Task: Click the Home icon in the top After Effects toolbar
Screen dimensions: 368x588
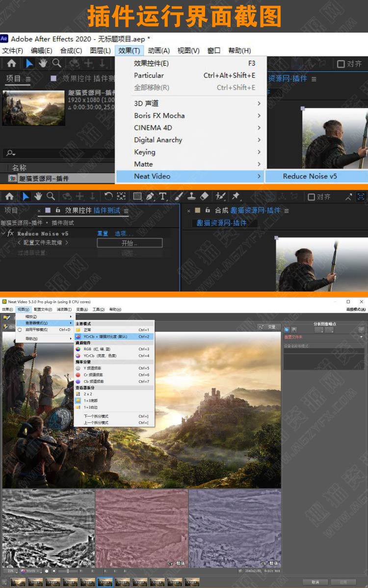Action: coord(11,63)
